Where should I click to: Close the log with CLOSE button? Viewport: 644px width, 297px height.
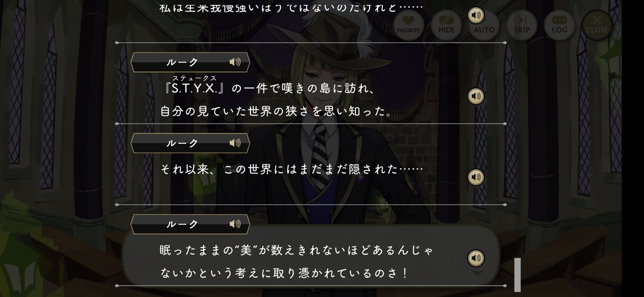pos(597,25)
